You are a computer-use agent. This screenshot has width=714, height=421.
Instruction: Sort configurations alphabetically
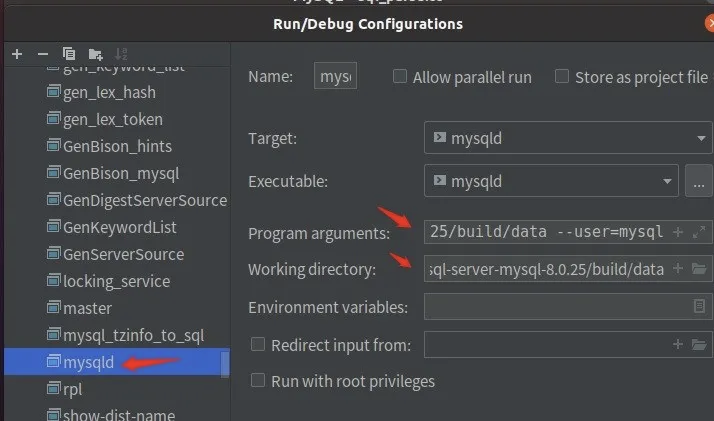coord(121,53)
